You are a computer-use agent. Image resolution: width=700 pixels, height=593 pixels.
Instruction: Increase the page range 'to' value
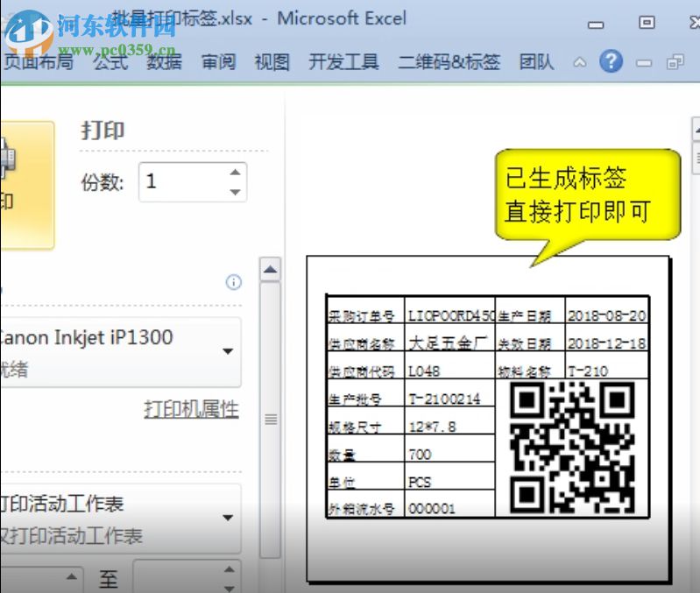coord(229,569)
